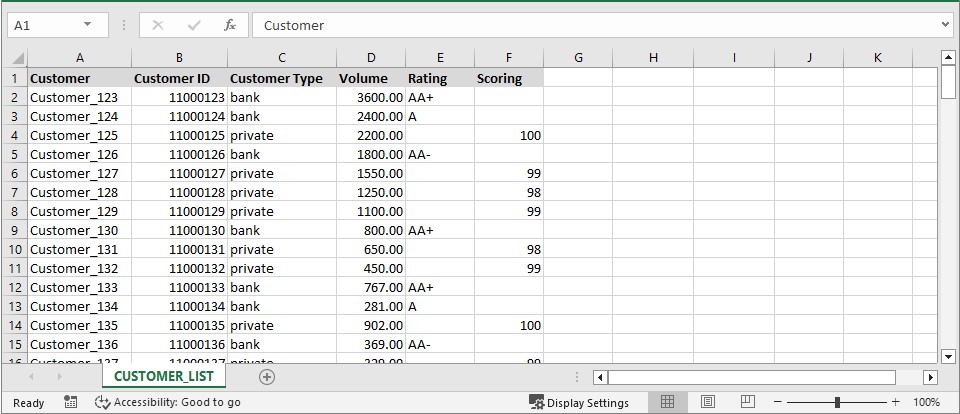This screenshot has width=960, height=414.
Task: Select column C header
Action: [282, 58]
